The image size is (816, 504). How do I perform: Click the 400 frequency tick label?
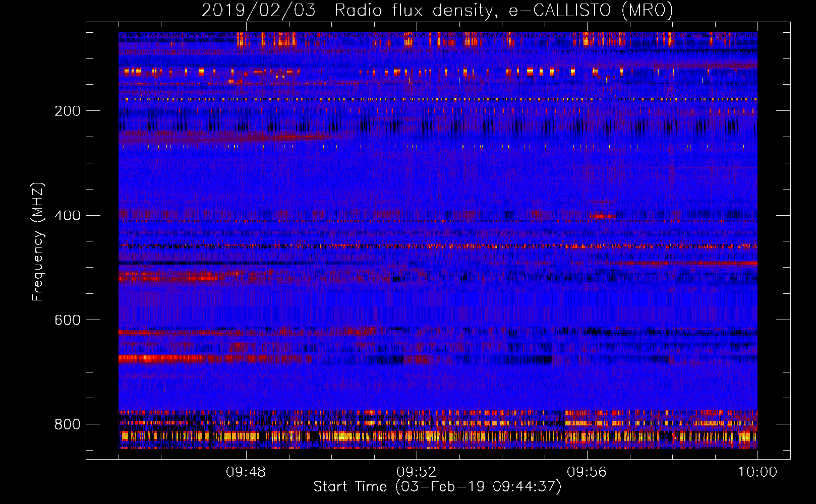click(x=68, y=216)
